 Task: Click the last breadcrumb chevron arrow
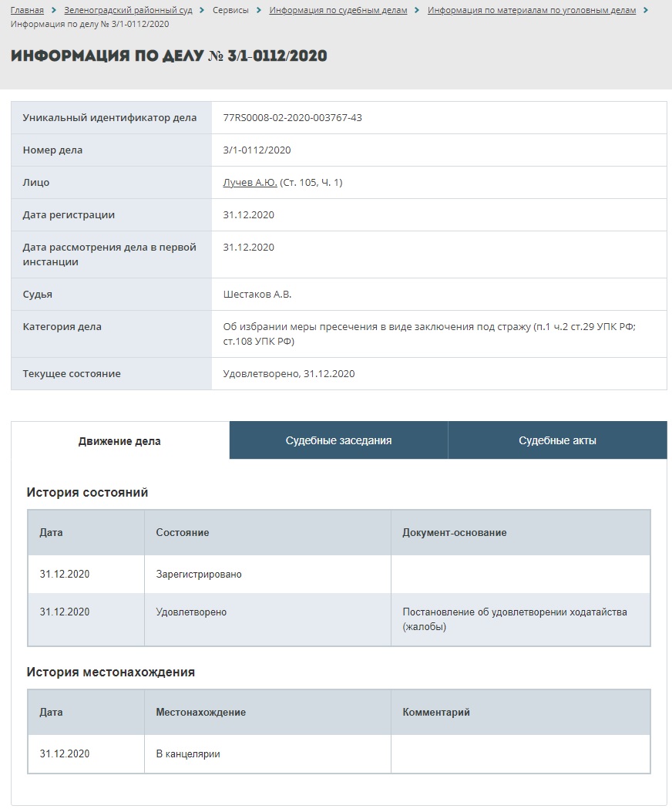pos(646,10)
